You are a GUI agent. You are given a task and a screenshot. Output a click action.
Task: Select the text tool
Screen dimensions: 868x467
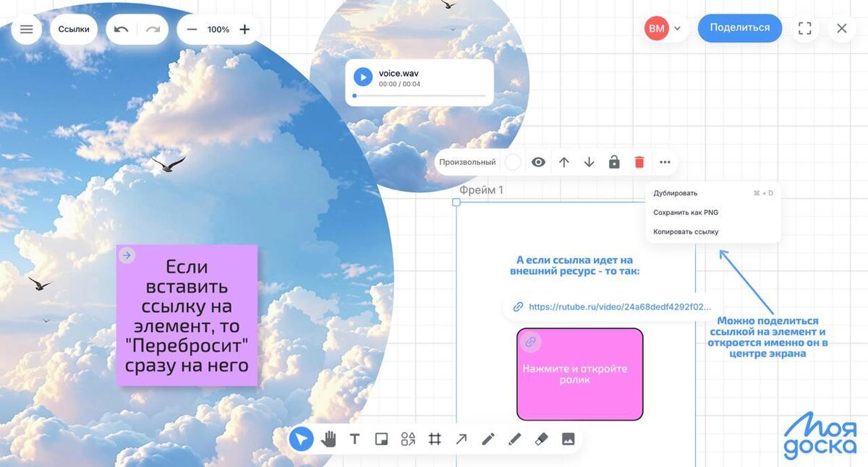click(x=354, y=439)
